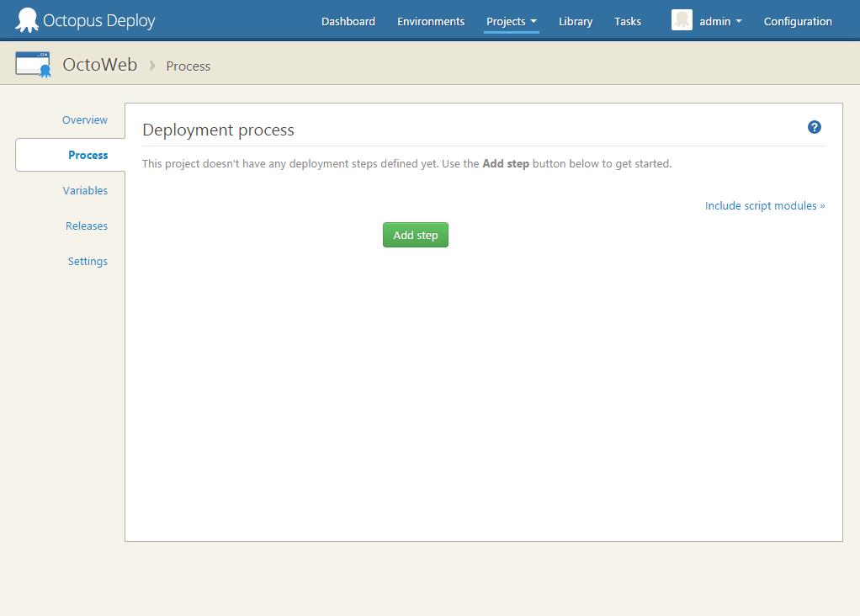This screenshot has width=860, height=616.
Task: Select the Process tab in sidebar
Action: (88, 155)
